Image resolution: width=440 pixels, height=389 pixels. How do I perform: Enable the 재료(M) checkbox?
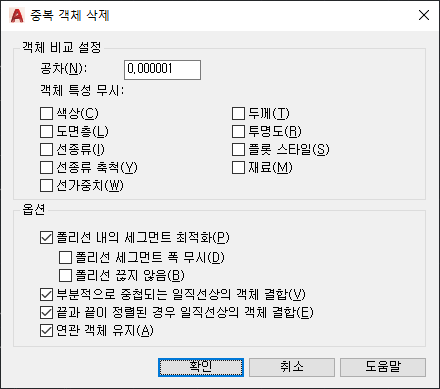coord(238,167)
